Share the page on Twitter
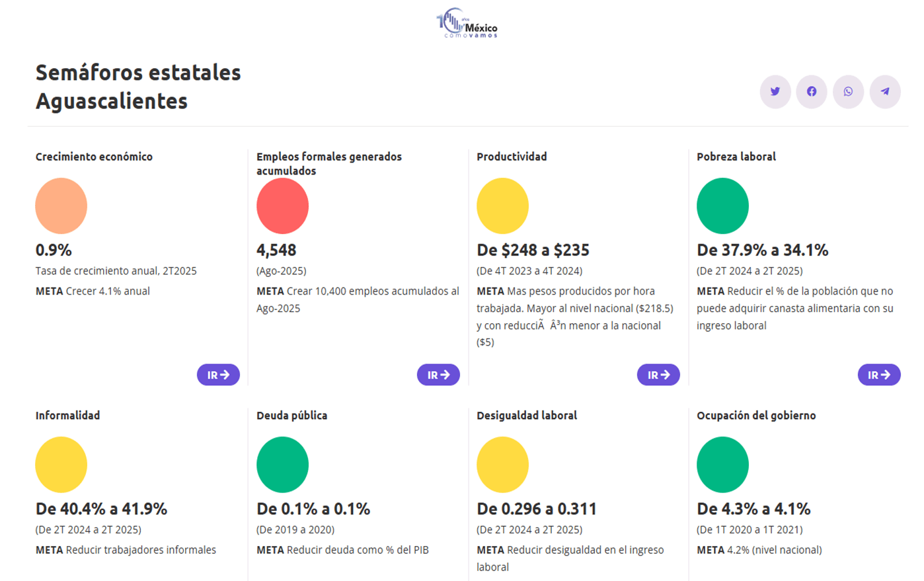924x581 pixels. 775,92
